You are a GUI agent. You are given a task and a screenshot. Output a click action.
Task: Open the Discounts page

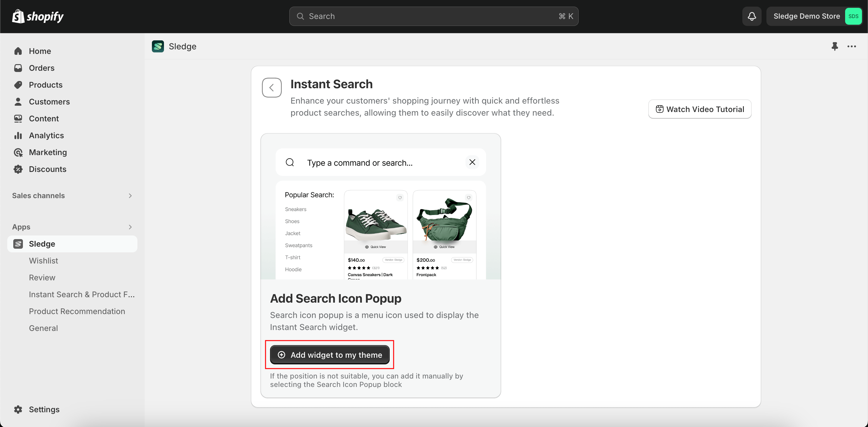click(48, 169)
